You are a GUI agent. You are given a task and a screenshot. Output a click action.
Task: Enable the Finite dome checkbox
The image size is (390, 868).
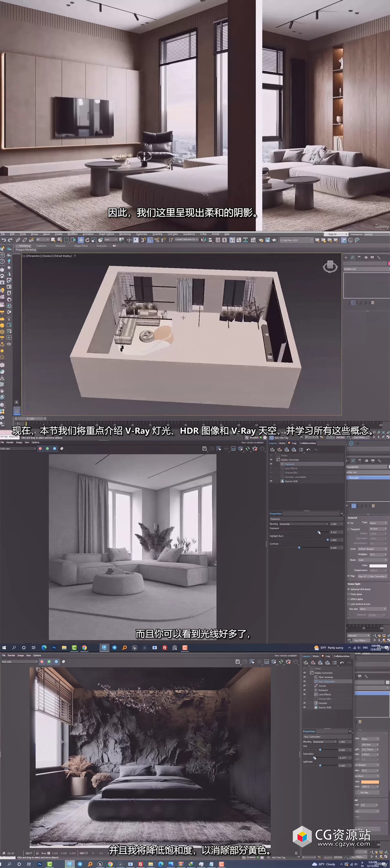coord(349,594)
